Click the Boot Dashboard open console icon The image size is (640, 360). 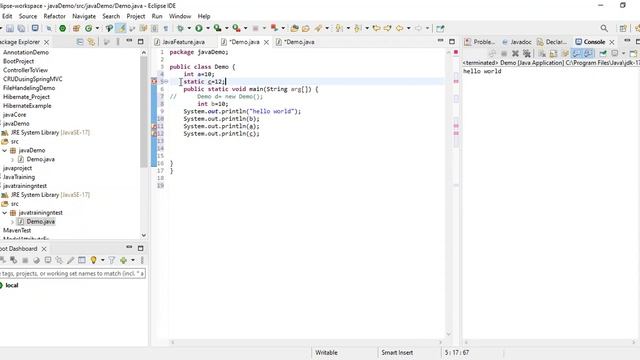click(x=48, y=260)
